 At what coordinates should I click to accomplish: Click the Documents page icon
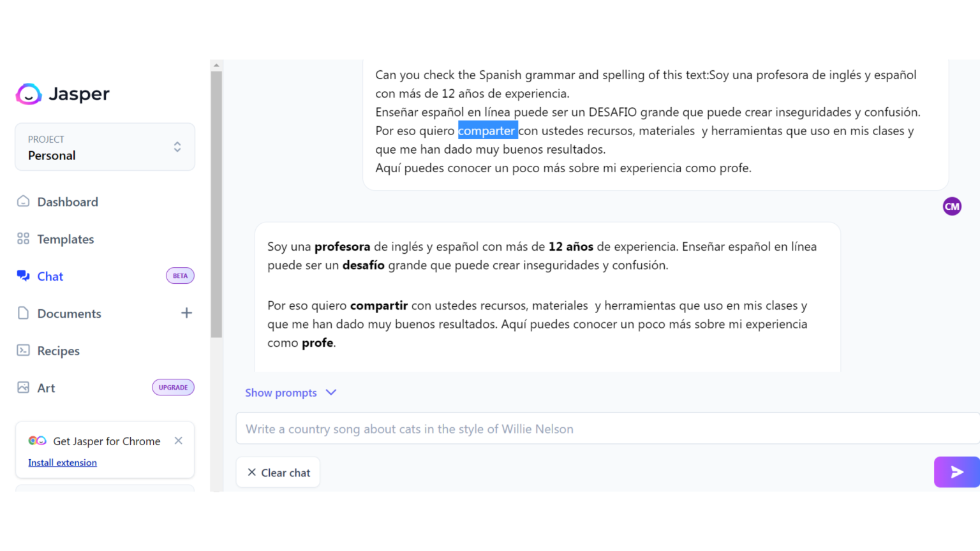[x=24, y=313]
